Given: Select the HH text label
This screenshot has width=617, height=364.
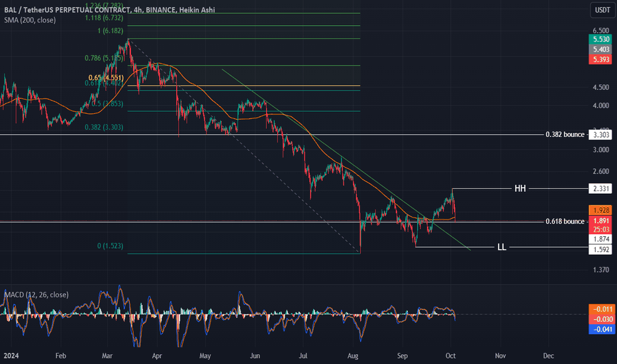Looking at the screenshot, I should (520, 189).
